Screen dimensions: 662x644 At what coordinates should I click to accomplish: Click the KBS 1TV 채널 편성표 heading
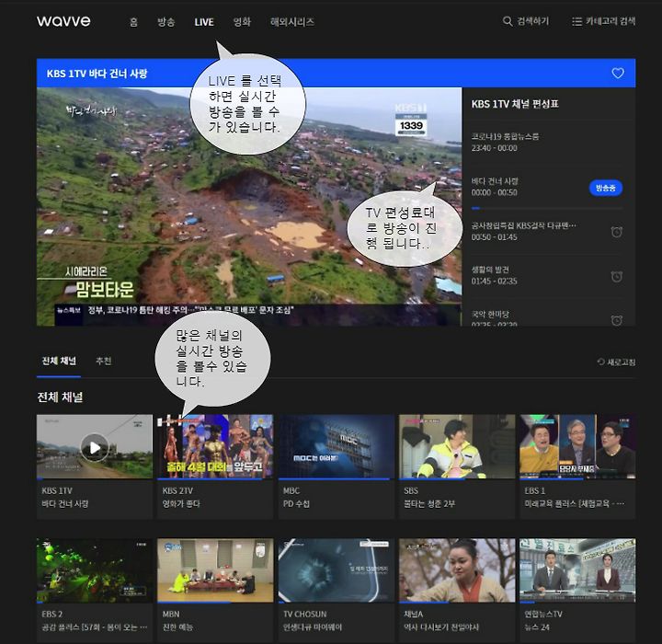pyautogui.click(x=515, y=104)
